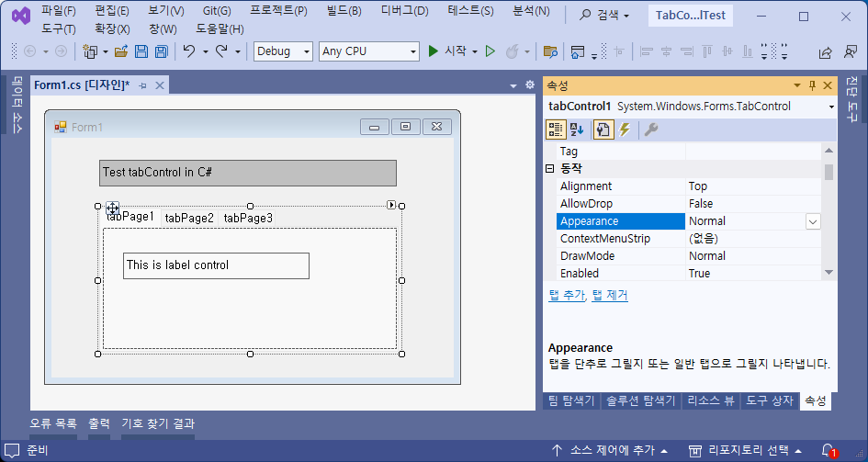Viewport: 868px width, 462px height.
Task: Open the designer settings gear icon
Action: (x=530, y=85)
